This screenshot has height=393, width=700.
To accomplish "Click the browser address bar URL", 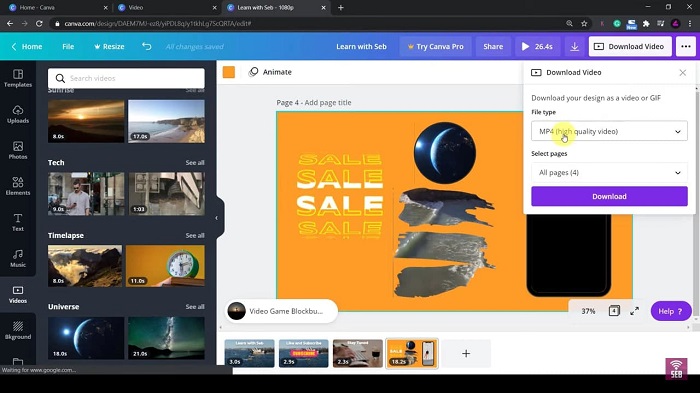I will pyautogui.click(x=158, y=23).
